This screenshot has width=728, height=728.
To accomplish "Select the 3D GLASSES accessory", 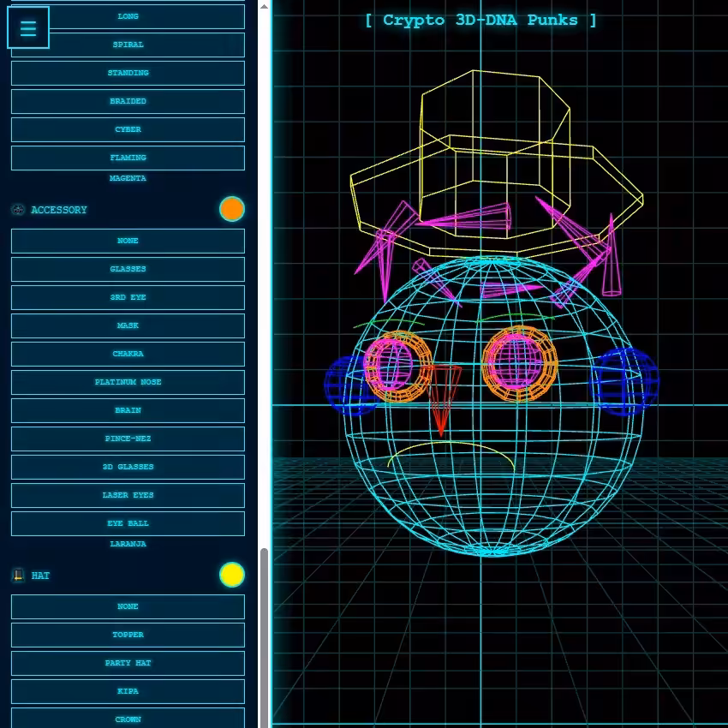I will (x=128, y=467).
